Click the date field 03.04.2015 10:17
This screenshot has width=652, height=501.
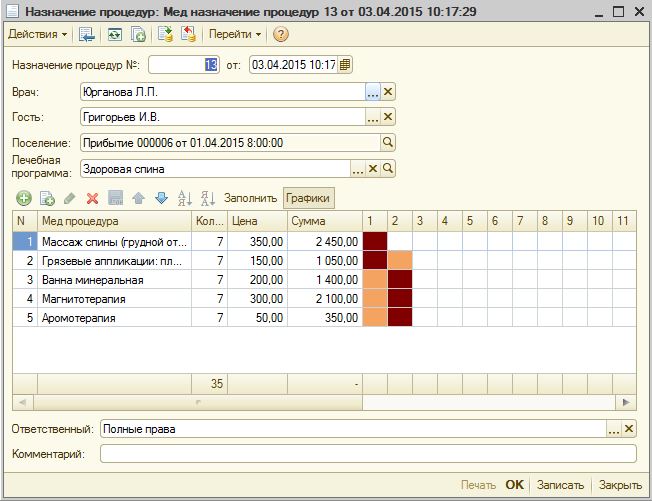[x=294, y=65]
